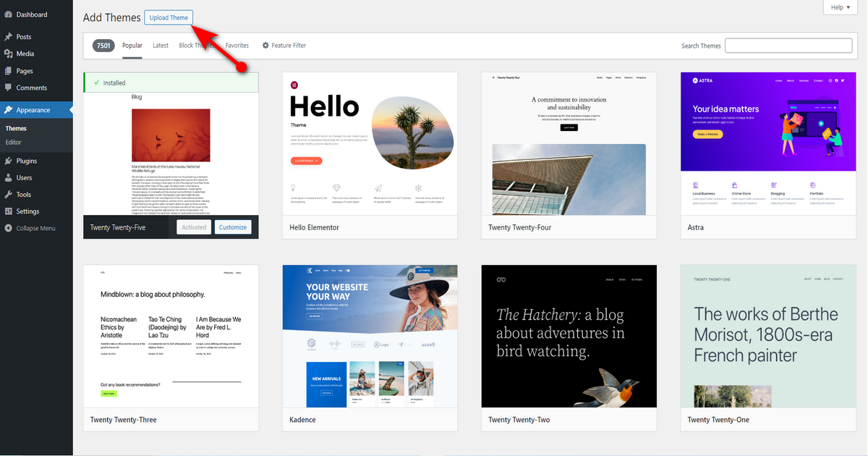This screenshot has width=868, height=456.
Task: Click the Plugins plug icon
Action: pyautogui.click(x=8, y=161)
